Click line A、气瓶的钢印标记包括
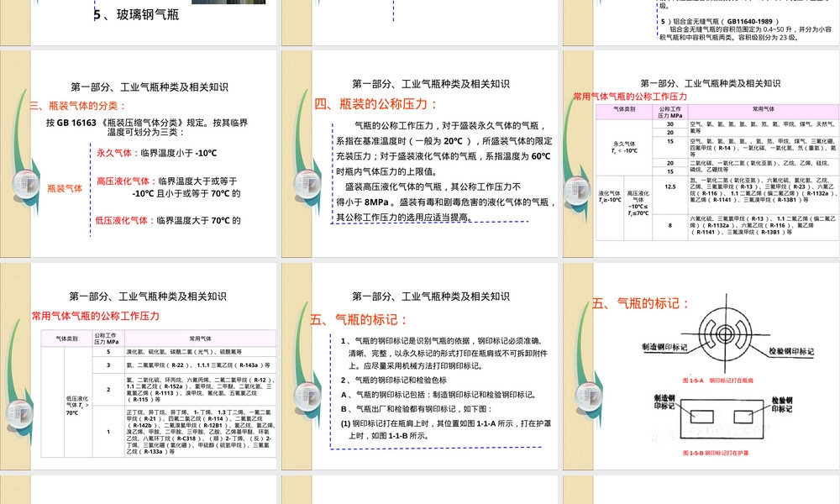 pyautogui.click(x=438, y=394)
